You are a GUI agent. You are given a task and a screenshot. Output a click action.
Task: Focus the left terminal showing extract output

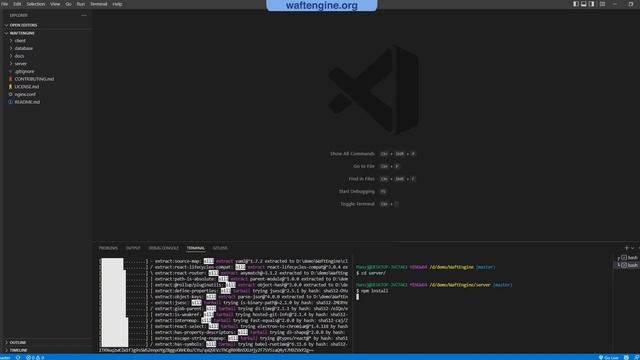tap(224, 304)
